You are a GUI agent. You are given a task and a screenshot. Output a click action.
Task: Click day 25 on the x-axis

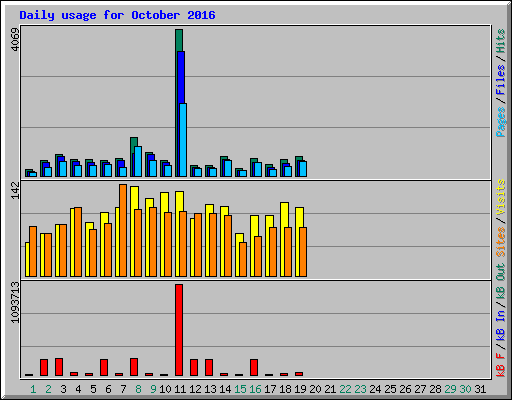point(390,389)
